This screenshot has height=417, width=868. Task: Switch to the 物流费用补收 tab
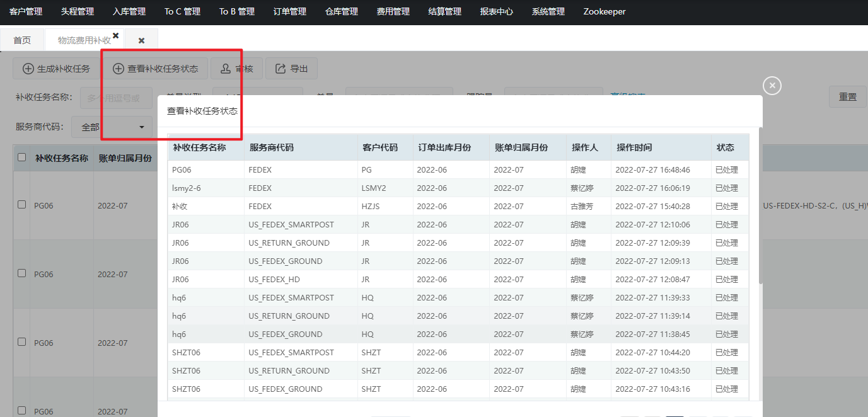84,40
